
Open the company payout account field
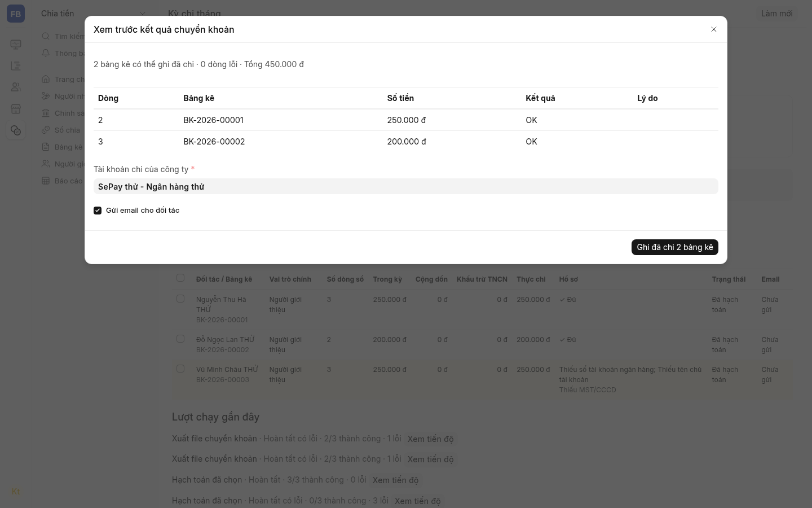[x=406, y=187]
